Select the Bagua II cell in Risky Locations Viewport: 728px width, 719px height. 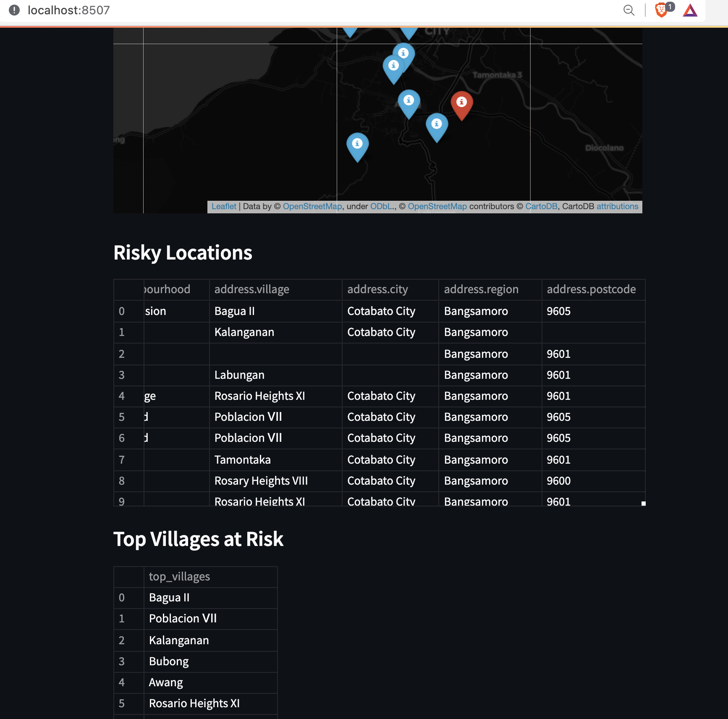pyautogui.click(x=276, y=311)
